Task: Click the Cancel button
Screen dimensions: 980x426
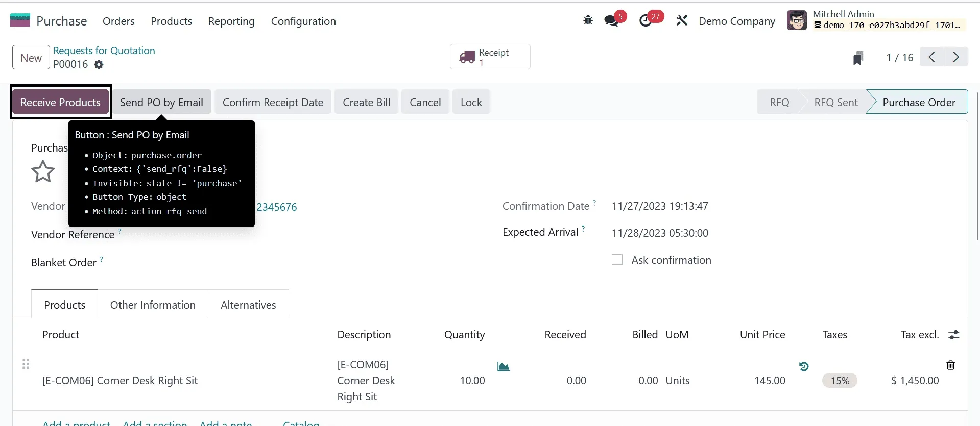Action: (x=425, y=102)
